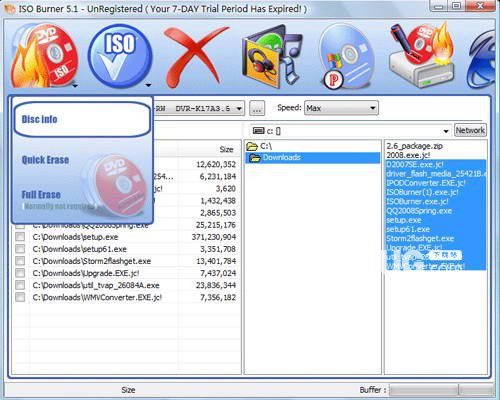Click the Network button
500x400 pixels.
(x=470, y=130)
